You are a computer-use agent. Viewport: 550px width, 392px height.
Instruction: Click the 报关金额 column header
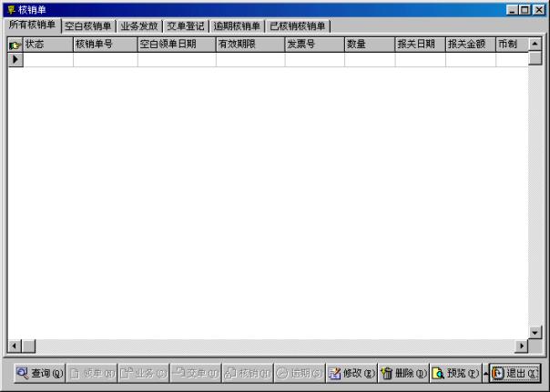tap(471, 45)
